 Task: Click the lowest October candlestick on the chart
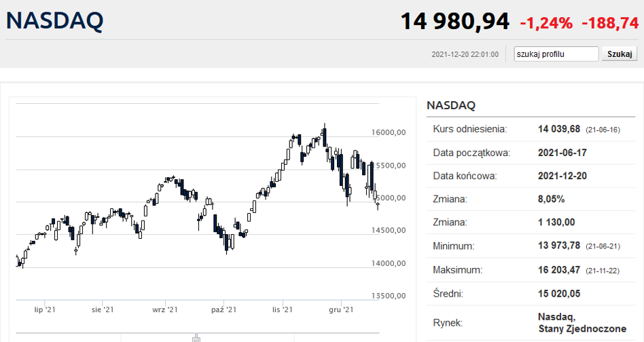(x=226, y=243)
